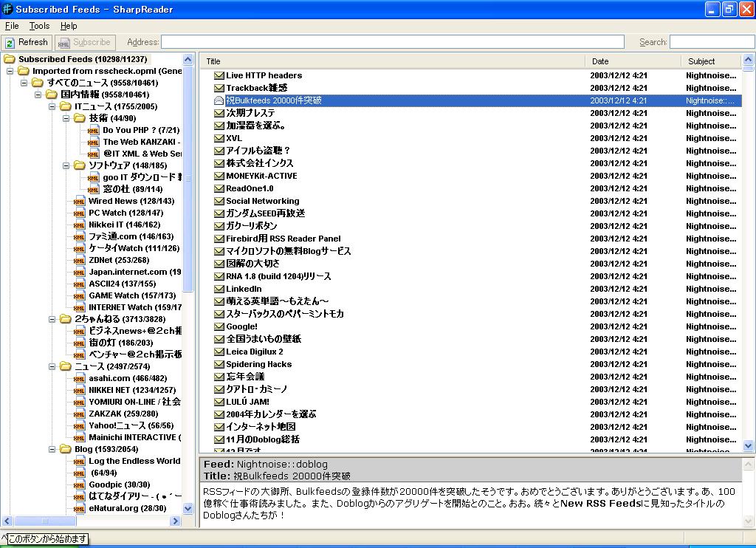This screenshot has height=548, width=756.
Task: Select the INTERNET Watch feed
Action: click(135, 307)
